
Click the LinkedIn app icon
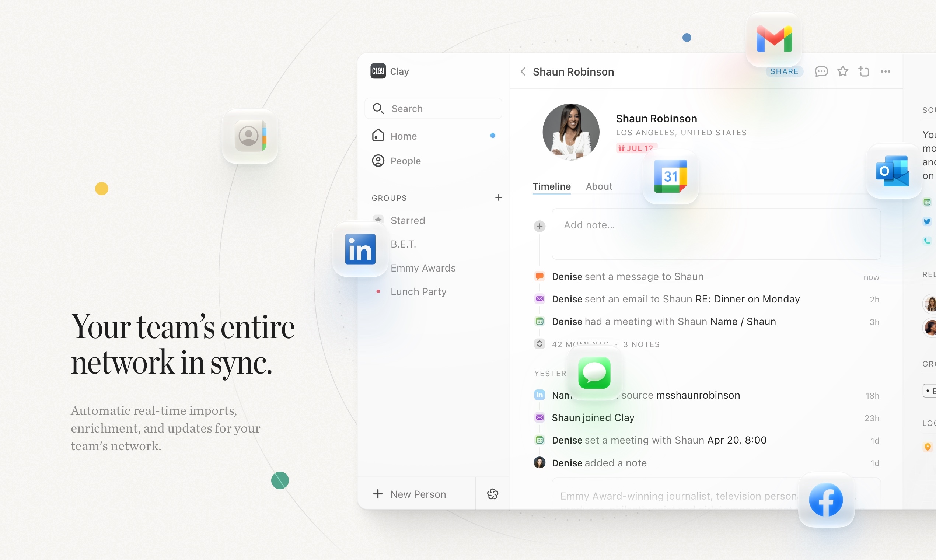pos(360,249)
